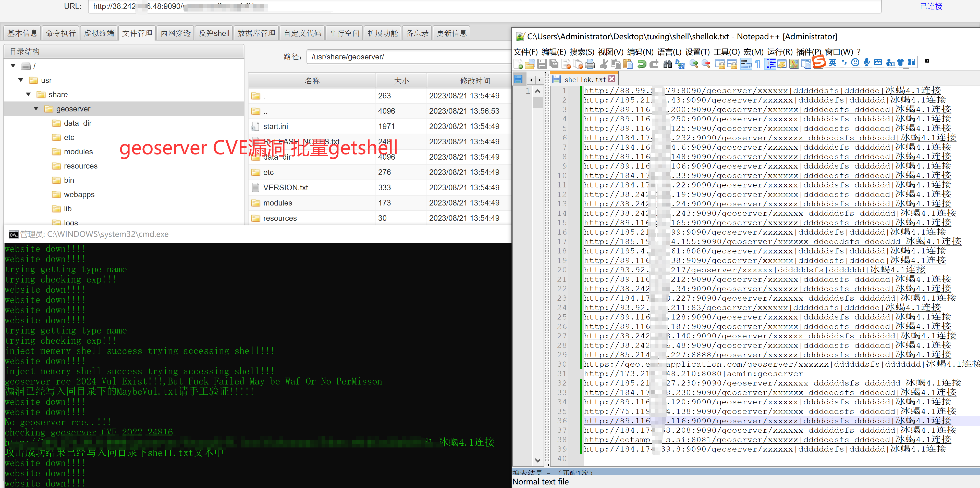Click Notepad++ Save file icon
The width and height of the screenshot is (980, 488).
(542, 64)
